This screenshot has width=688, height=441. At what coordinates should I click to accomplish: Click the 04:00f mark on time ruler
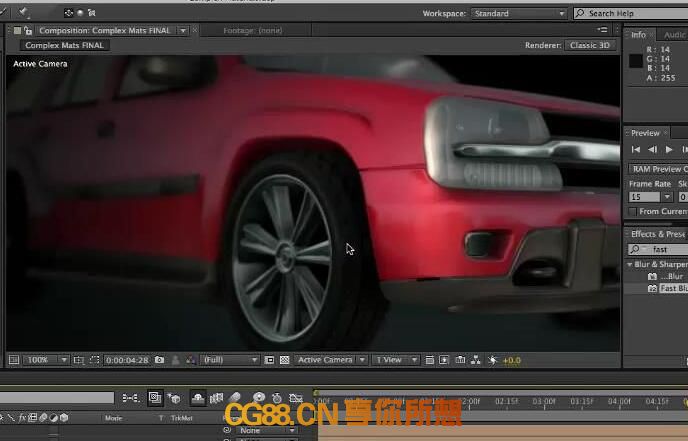pos(619,402)
